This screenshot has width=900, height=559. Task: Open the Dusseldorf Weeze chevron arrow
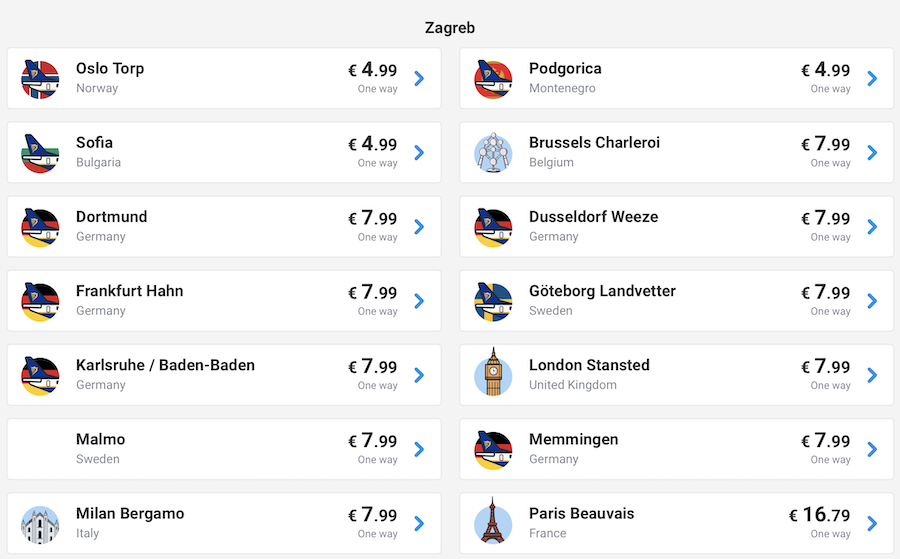coord(872,227)
